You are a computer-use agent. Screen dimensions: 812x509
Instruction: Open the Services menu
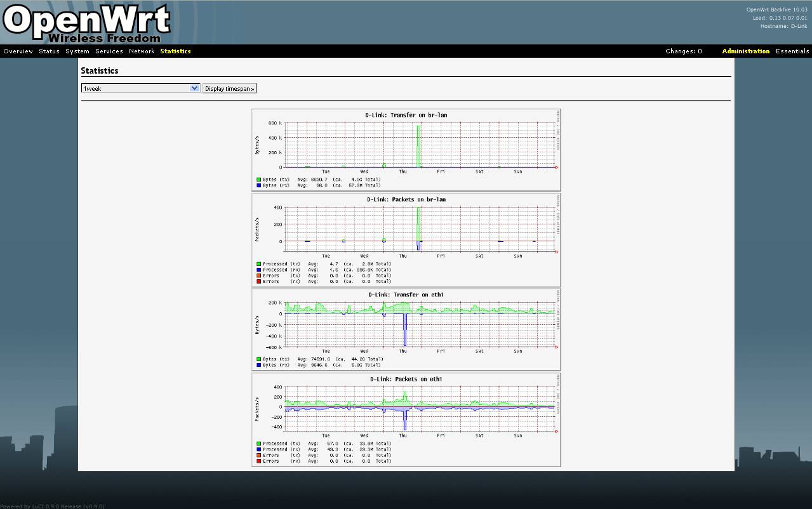[x=109, y=51]
